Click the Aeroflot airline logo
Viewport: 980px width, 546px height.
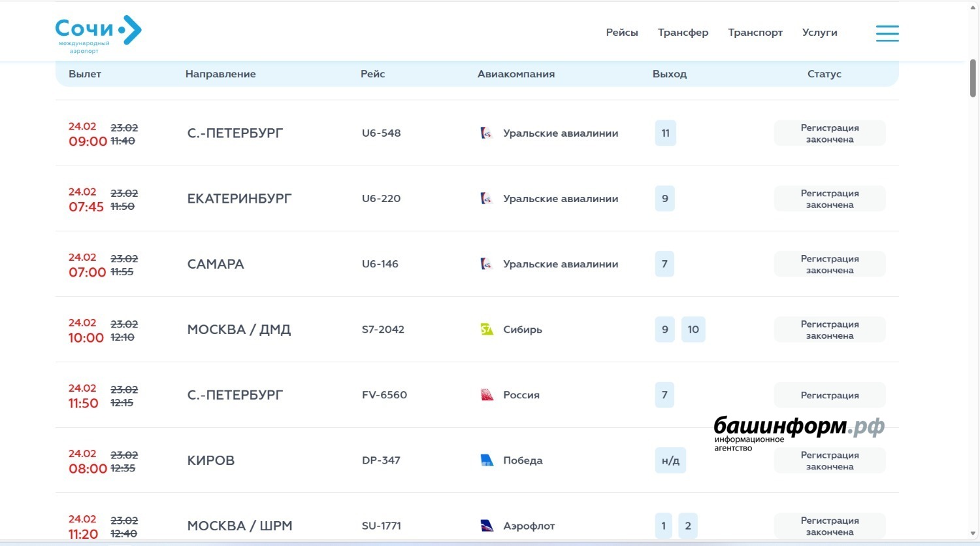coord(487,526)
